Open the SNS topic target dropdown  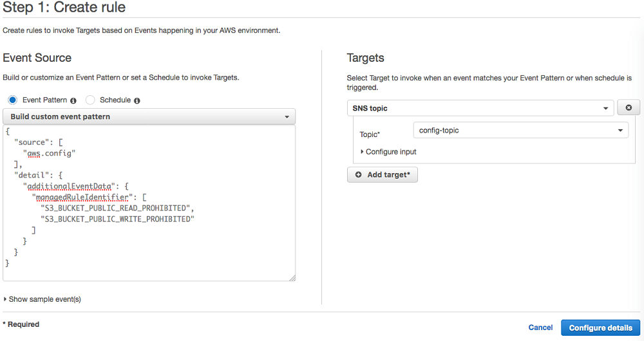480,108
